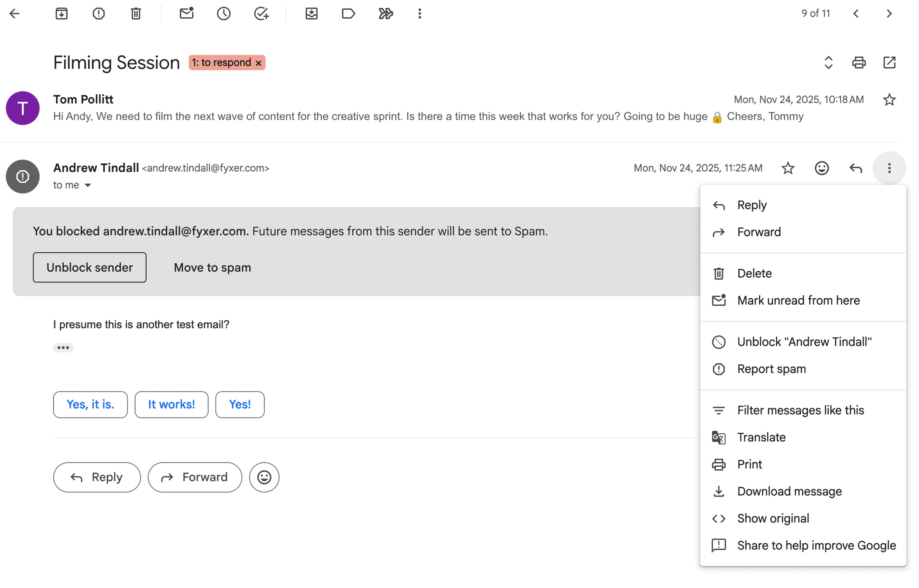Open conversation in new window
The width and height of the screenshot is (919, 588).
pos(890,63)
